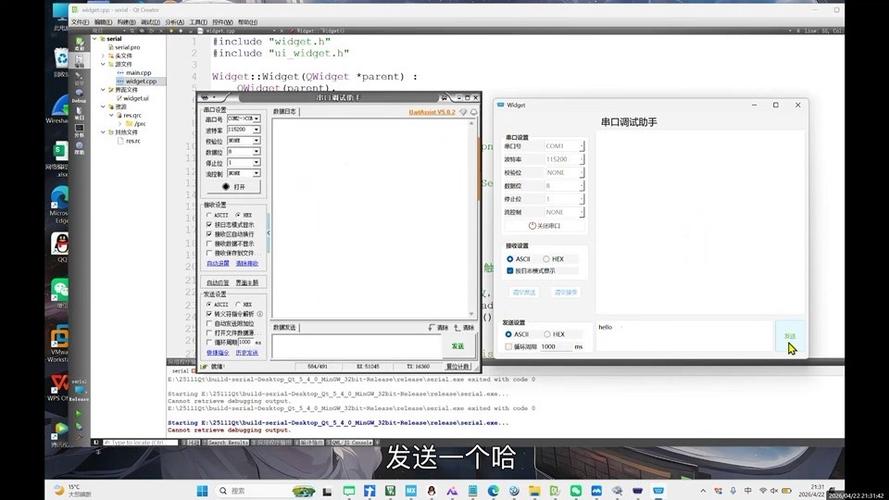Click Widget window title icon
Image resolution: width=889 pixels, height=500 pixels.
[501, 105]
